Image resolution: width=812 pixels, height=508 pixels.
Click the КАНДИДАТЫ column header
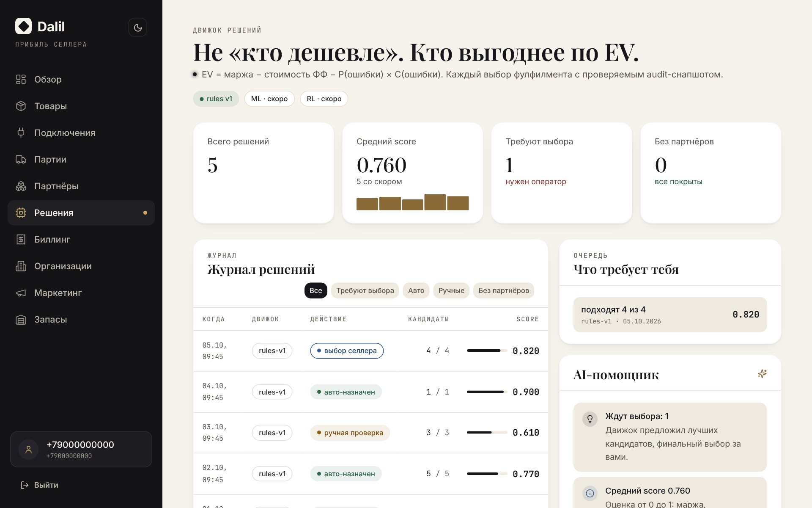click(428, 319)
